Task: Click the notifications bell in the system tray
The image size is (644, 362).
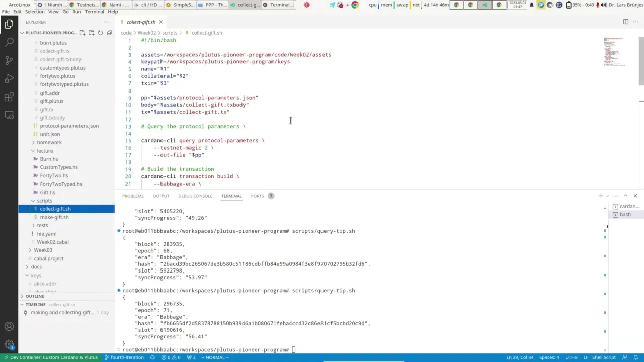Action: tap(531, 5)
